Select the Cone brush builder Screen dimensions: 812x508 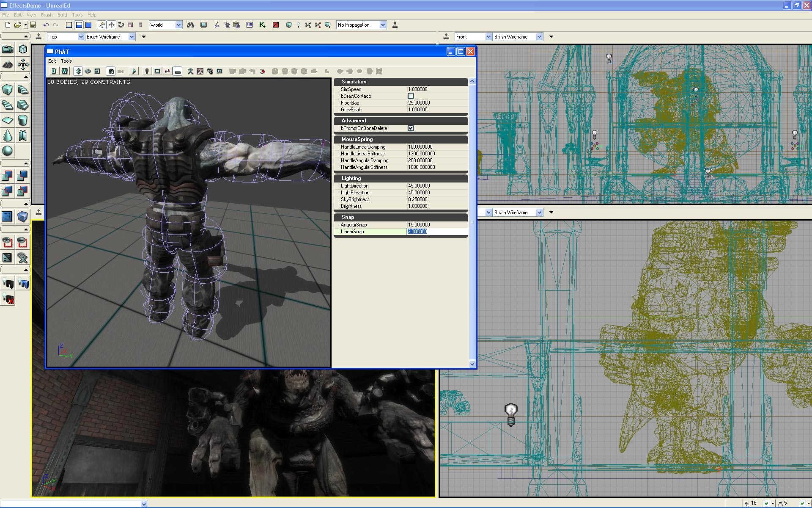pos(7,135)
